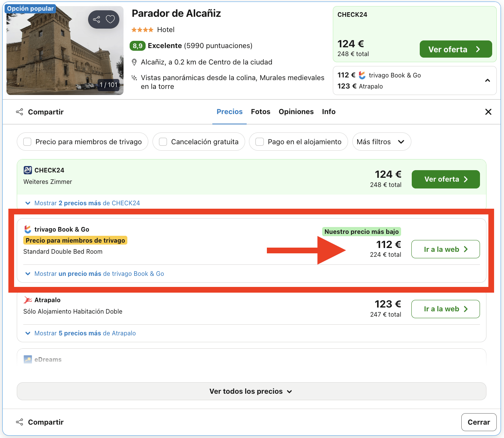This screenshot has height=438, width=504.
Task: Open the Más filtros dropdown
Action: (381, 142)
